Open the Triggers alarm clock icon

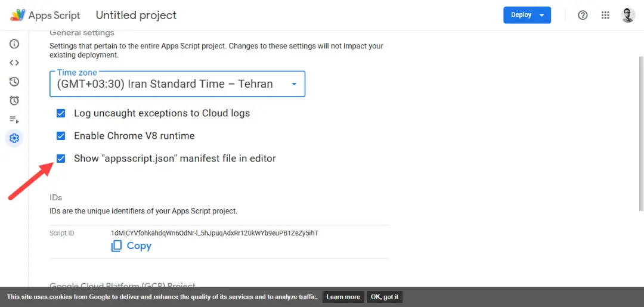[x=14, y=100]
